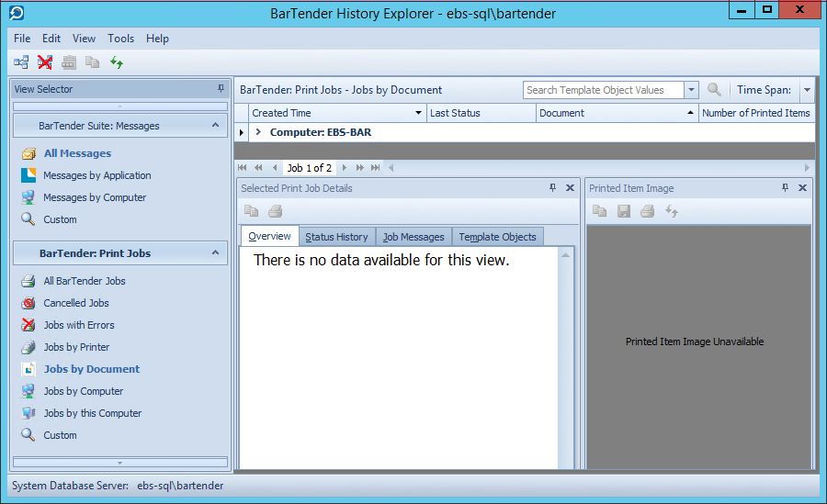Collapse the BarTender Suite: Messages group
The height and width of the screenshot is (504, 827).
pyautogui.click(x=215, y=126)
